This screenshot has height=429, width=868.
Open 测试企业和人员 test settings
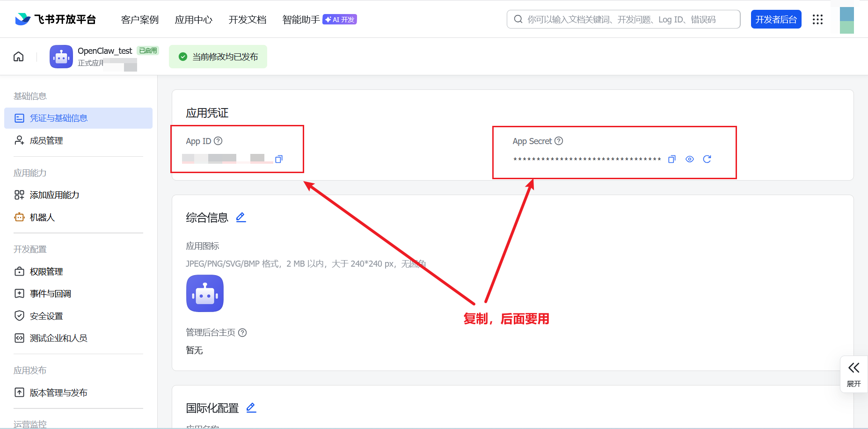pyautogui.click(x=58, y=338)
